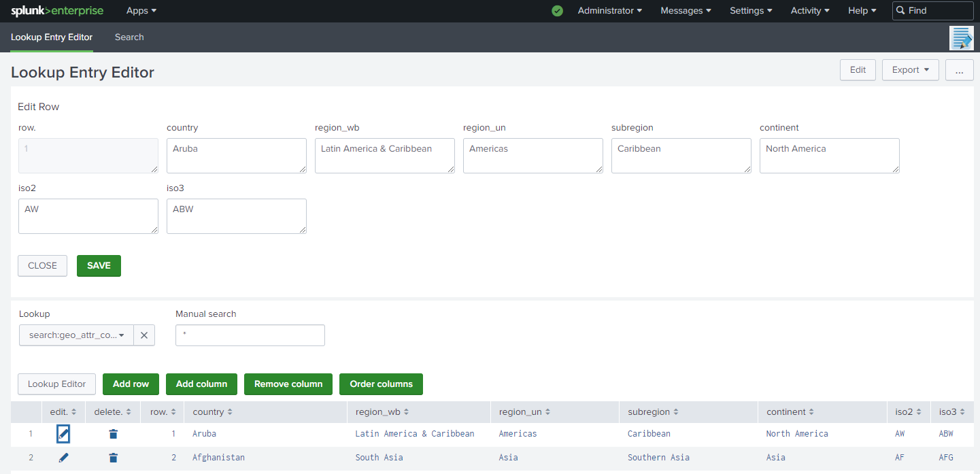Sort by the delete. column
980x474 pixels.
point(113,412)
